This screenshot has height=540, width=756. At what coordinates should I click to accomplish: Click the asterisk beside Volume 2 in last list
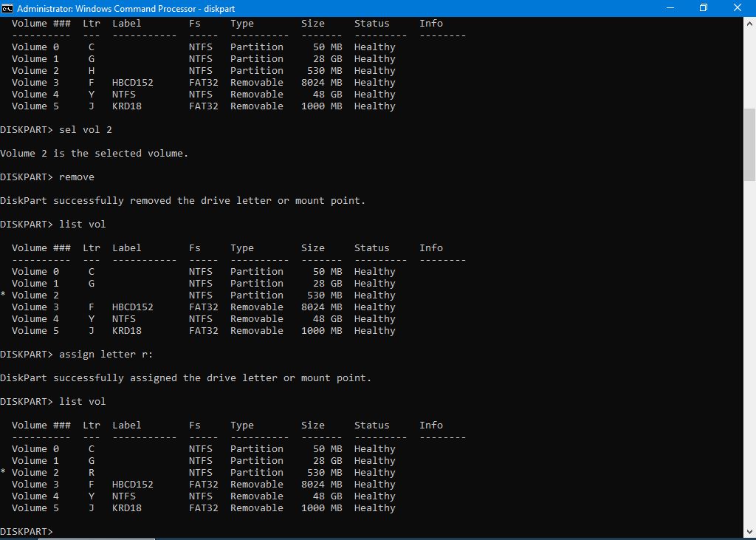[x=4, y=473]
